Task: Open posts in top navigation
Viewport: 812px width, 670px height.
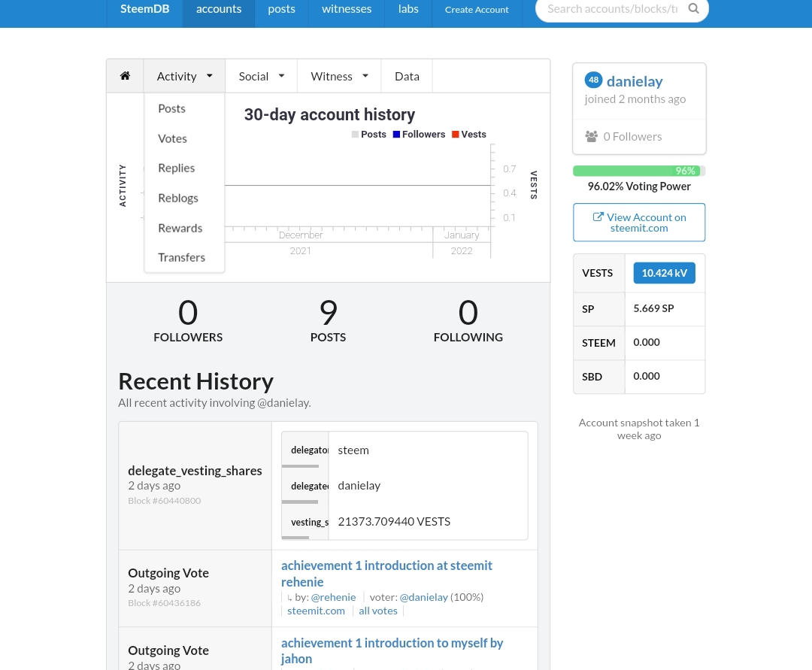Action: pos(281,9)
